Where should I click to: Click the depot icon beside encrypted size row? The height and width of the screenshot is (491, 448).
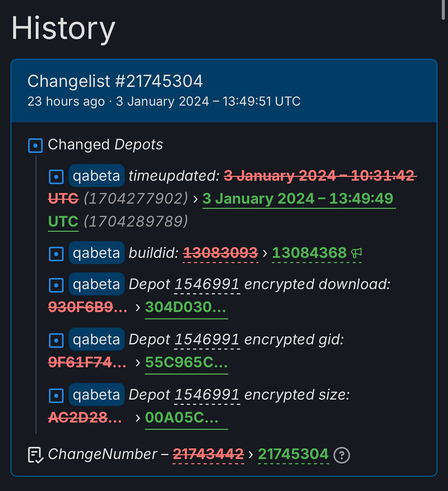(x=56, y=396)
